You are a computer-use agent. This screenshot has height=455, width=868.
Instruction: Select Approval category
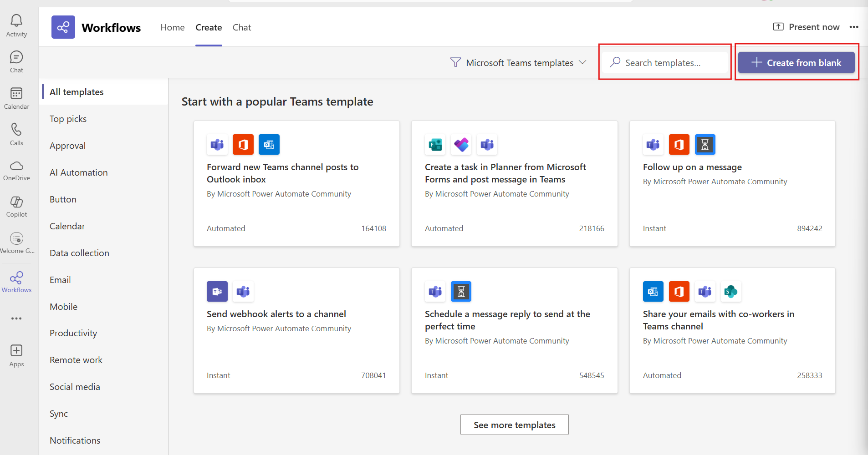click(104, 146)
